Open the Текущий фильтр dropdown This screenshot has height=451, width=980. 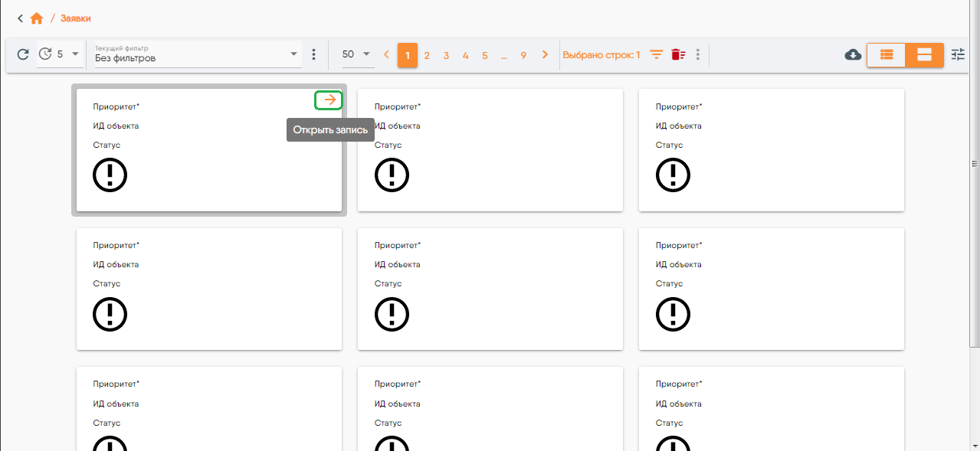(198, 54)
